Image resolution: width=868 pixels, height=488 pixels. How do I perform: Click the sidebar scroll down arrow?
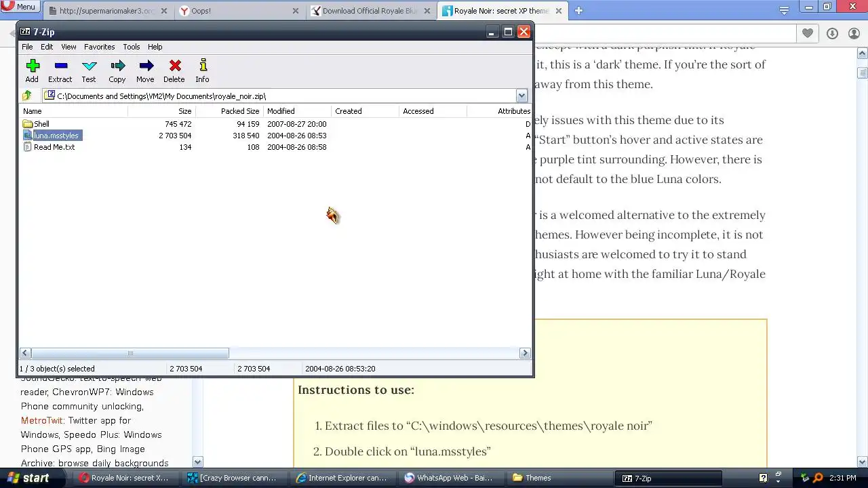pos(197,462)
